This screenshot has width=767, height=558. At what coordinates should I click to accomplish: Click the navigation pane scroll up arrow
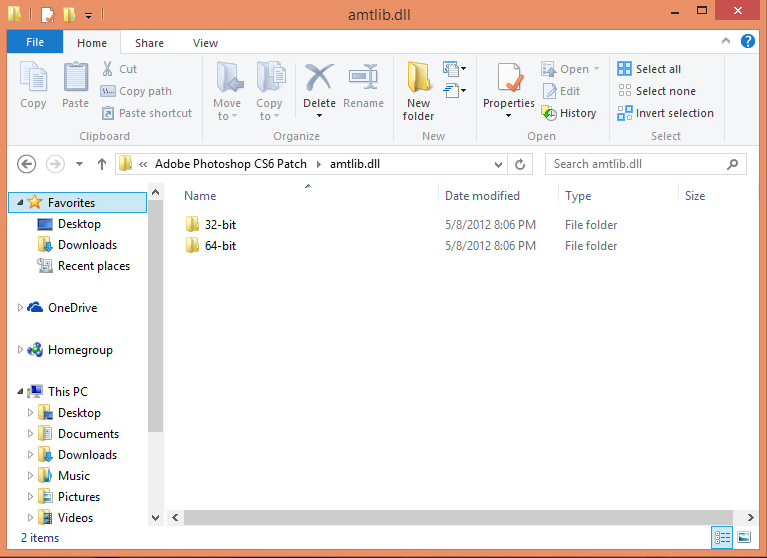[156, 193]
